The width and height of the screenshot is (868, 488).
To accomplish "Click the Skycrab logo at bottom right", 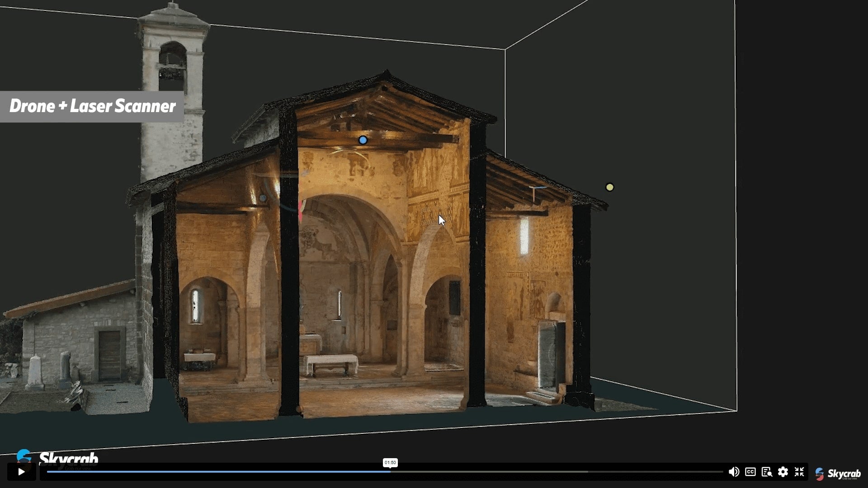I will [x=838, y=474].
